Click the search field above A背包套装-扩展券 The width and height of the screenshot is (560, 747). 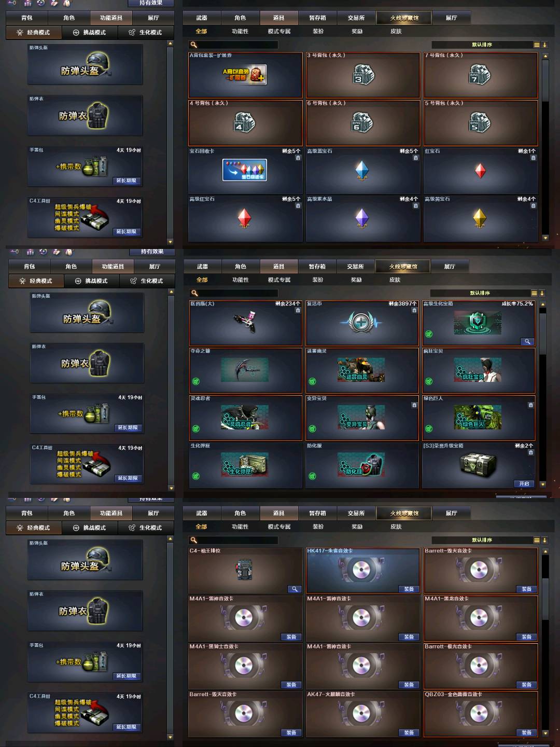click(x=233, y=45)
